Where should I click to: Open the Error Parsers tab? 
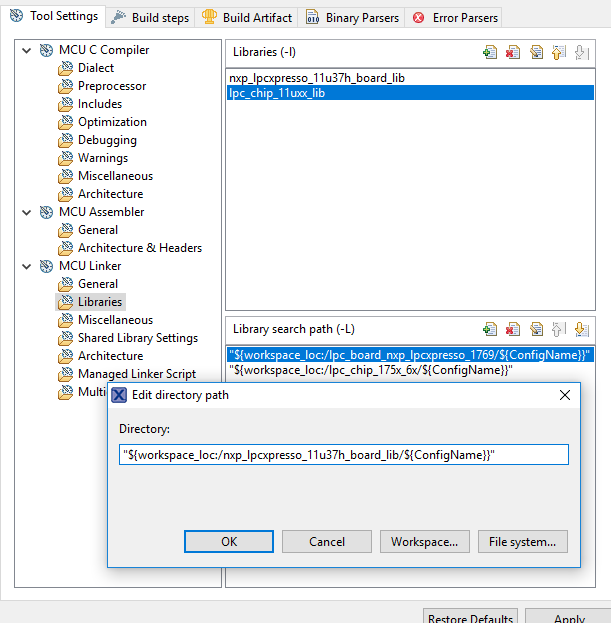[x=454, y=18]
